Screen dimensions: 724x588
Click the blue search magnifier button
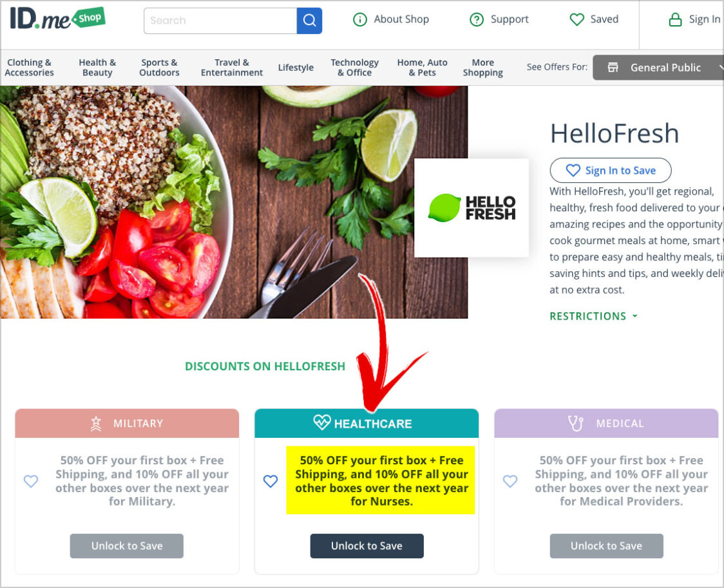(309, 21)
